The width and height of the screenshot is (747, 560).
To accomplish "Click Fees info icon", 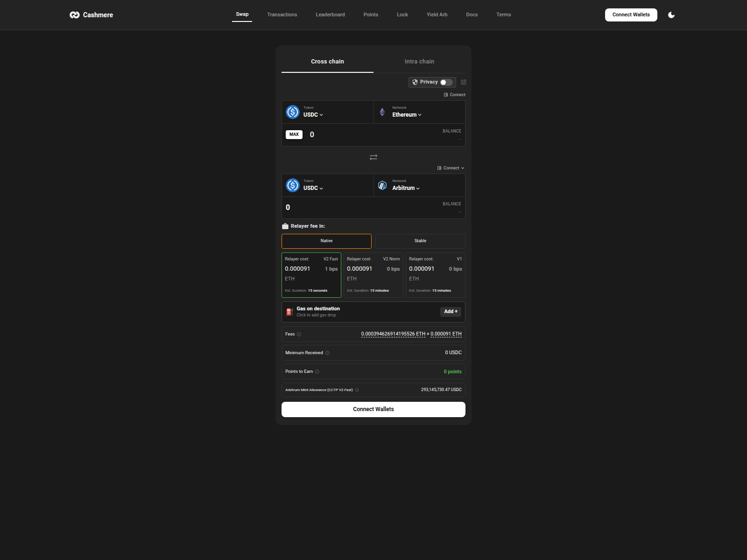I will [x=299, y=334].
